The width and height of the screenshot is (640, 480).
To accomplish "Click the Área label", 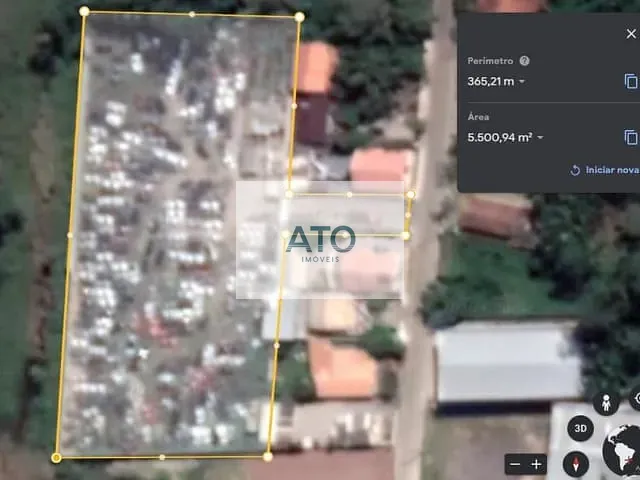I will pyautogui.click(x=478, y=117).
